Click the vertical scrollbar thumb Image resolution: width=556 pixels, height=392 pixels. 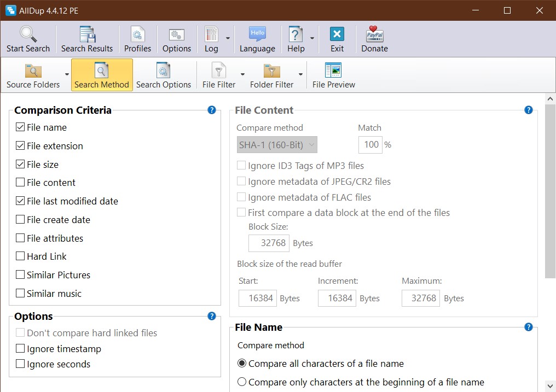pyautogui.click(x=550, y=191)
